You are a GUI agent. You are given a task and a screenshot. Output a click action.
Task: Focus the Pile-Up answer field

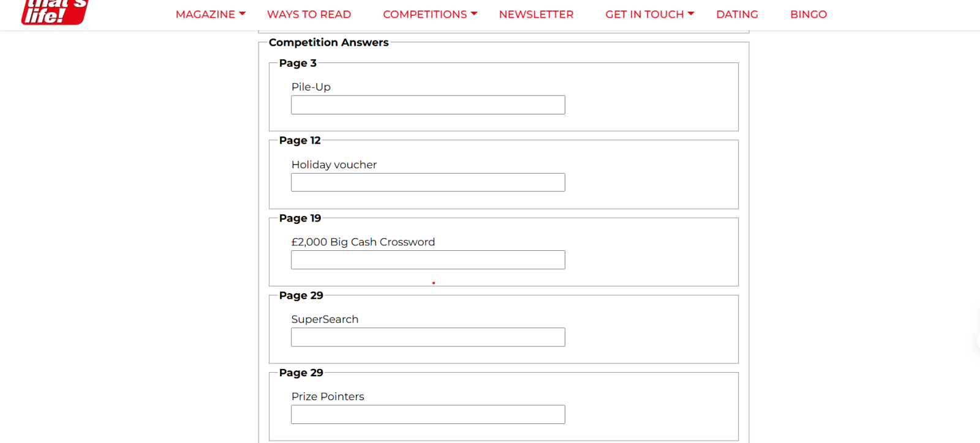coord(428,105)
